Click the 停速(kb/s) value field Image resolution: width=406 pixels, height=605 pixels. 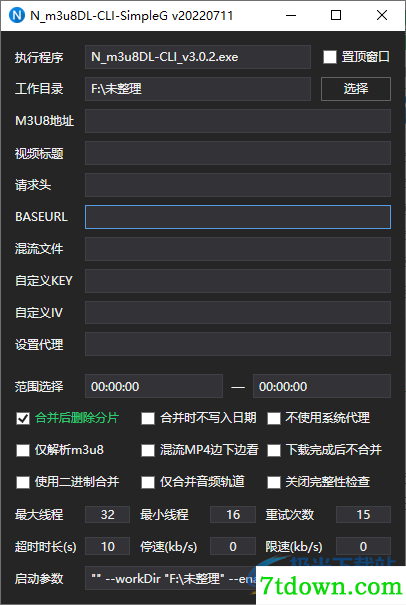(233, 547)
